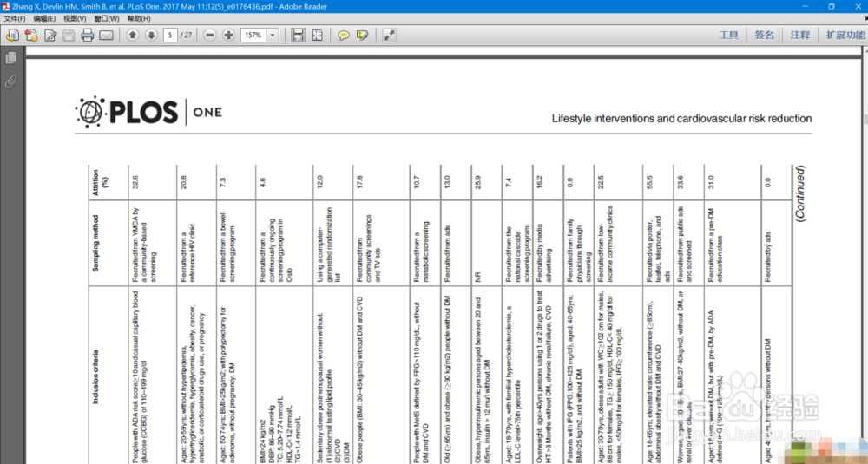The width and height of the screenshot is (868, 464).
Task: Go to previous page up arrow
Action: (x=132, y=36)
